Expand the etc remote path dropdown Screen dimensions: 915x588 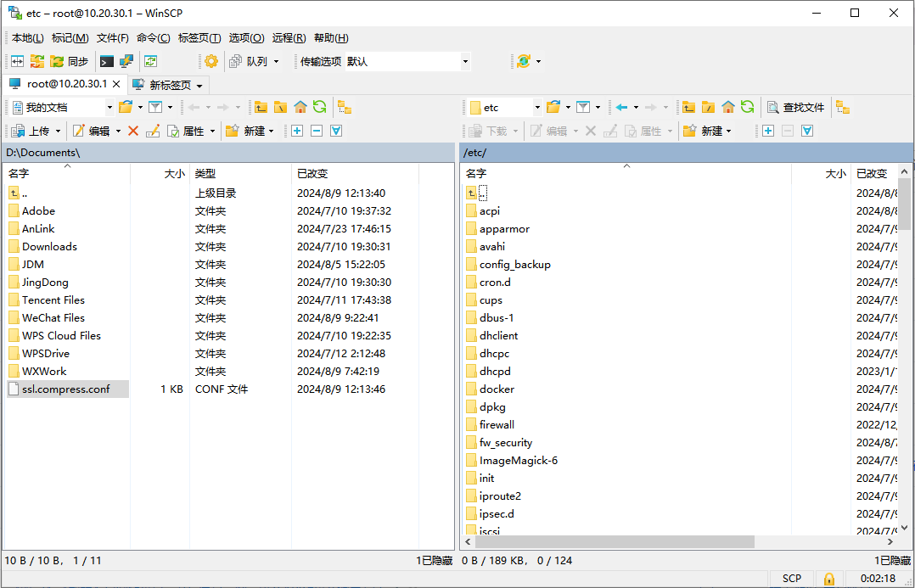coord(537,107)
